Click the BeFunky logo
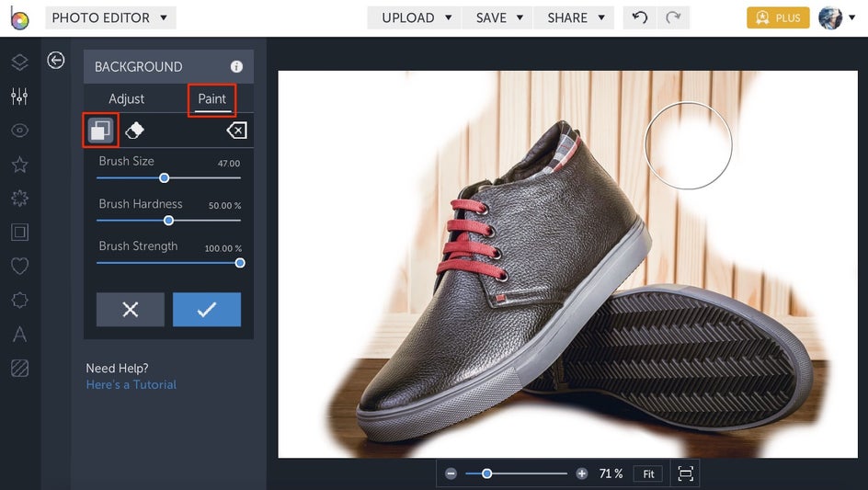Screen dimensions: 868x490 [19, 17]
